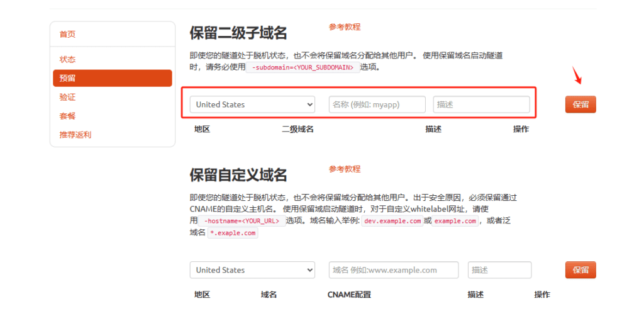Click the red arrow pointing at 保留
The height and width of the screenshot is (323, 644).
click(x=577, y=76)
